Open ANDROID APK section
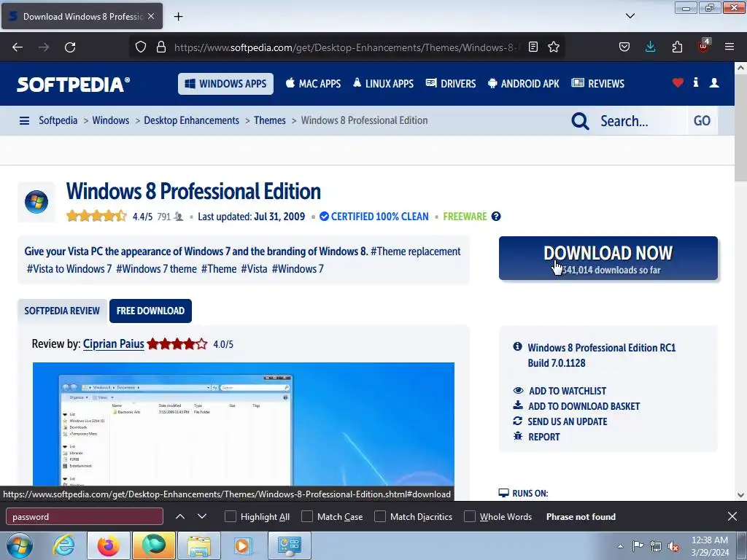The image size is (747, 560). point(524,84)
